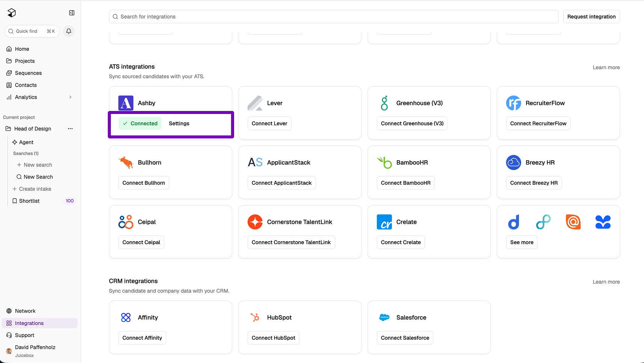Open Network in sidebar
The width and height of the screenshot is (644, 363).
[x=40, y=311]
